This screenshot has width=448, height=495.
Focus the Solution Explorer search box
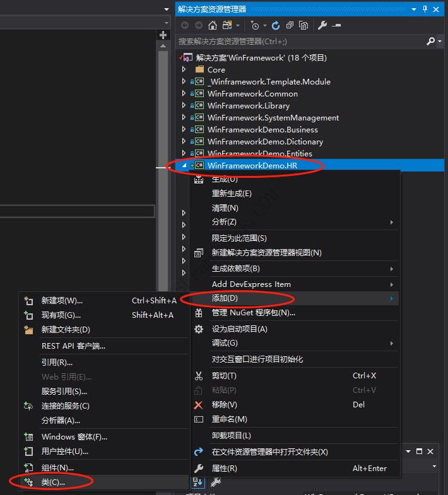[300, 42]
